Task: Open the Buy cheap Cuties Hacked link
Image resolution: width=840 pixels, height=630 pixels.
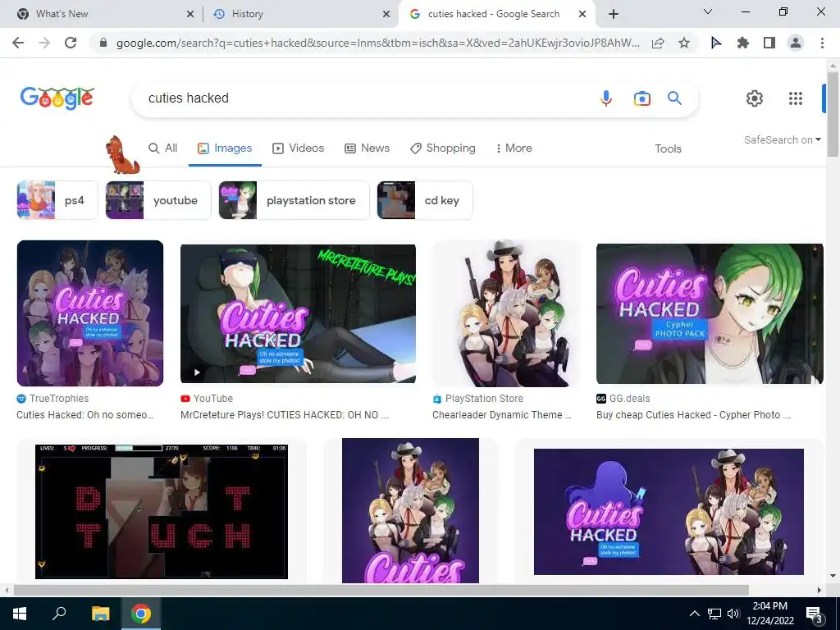Action: click(693, 415)
